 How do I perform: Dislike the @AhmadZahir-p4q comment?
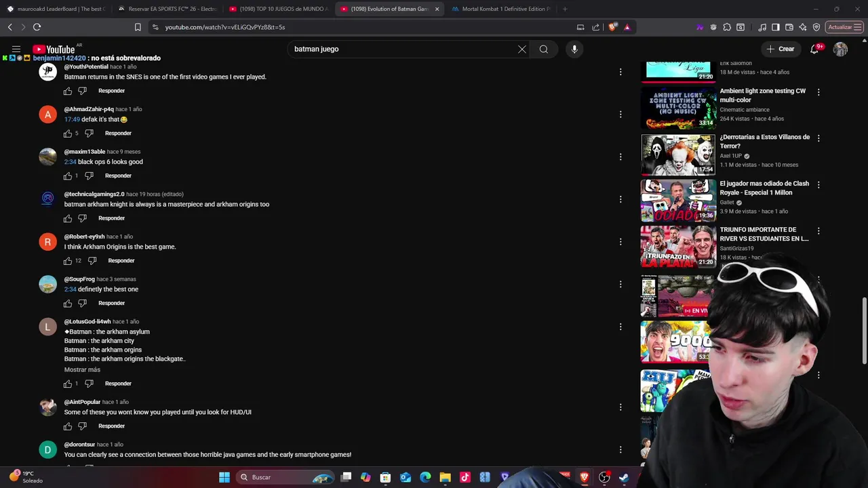pyautogui.click(x=89, y=134)
